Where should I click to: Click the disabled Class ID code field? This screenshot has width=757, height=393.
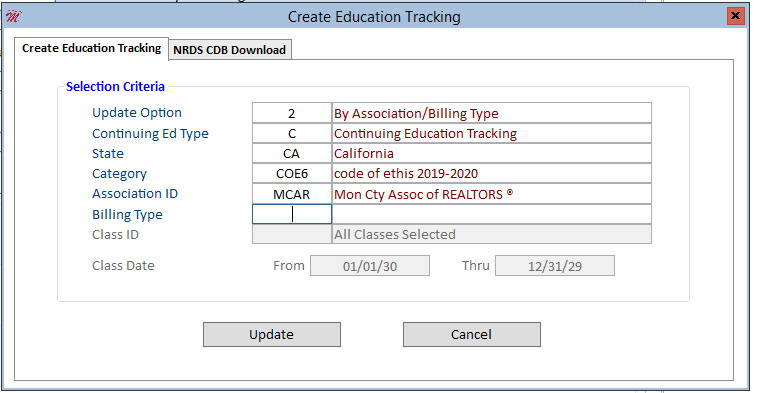point(292,234)
